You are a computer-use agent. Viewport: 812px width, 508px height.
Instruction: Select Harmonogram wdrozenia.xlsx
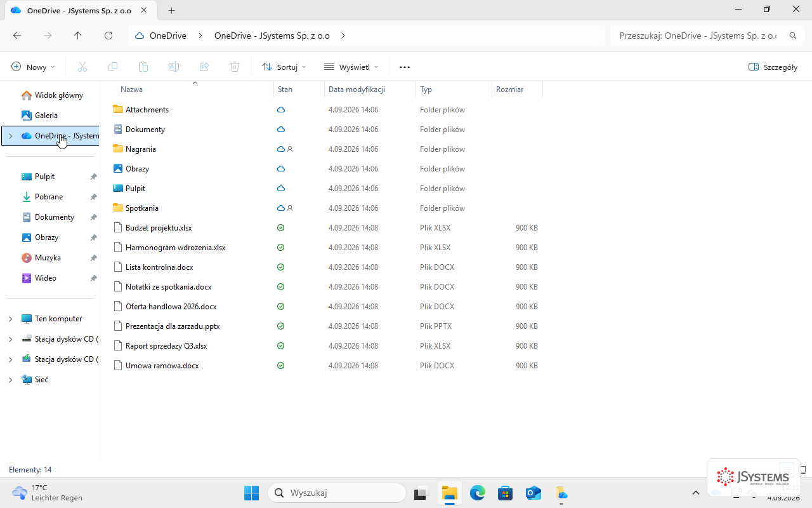(x=176, y=248)
